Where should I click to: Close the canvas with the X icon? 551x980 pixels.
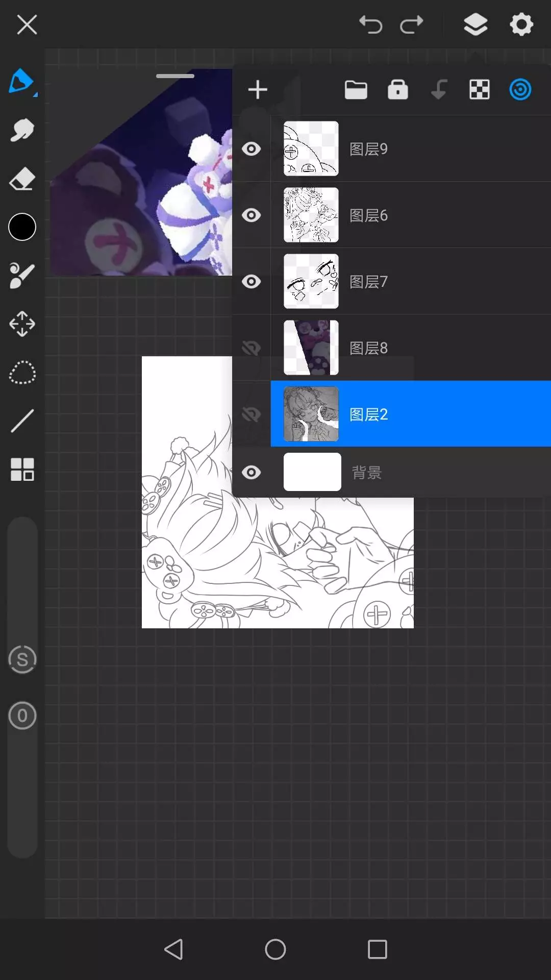27,24
